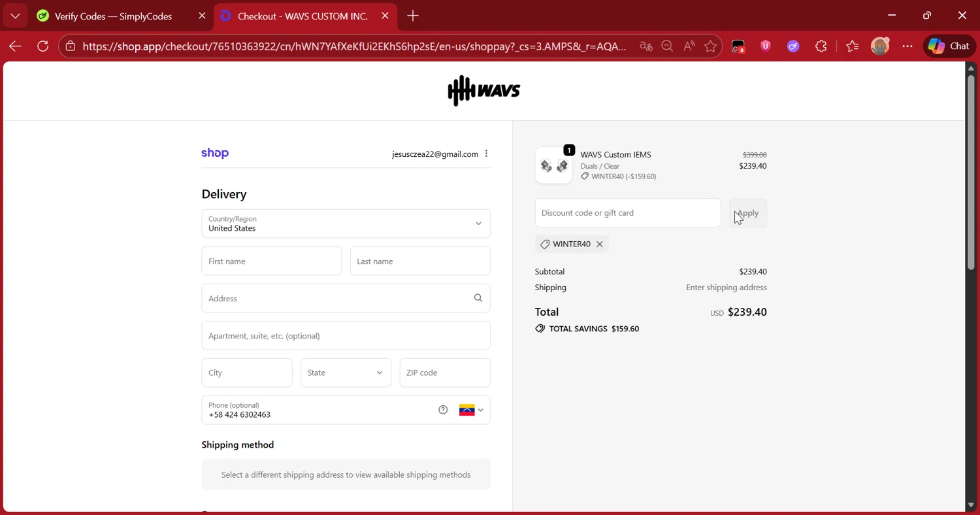Activate the read aloud icon
Image resolution: width=980 pixels, height=515 pixels.
(x=689, y=46)
